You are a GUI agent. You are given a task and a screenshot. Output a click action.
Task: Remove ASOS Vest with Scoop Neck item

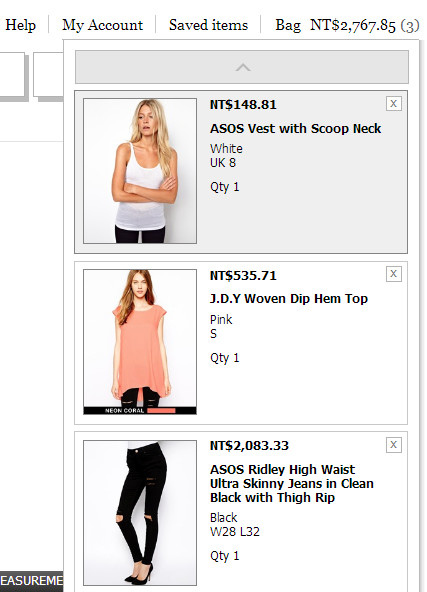tap(393, 103)
